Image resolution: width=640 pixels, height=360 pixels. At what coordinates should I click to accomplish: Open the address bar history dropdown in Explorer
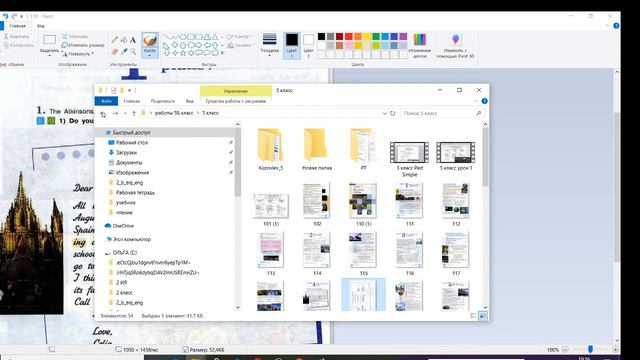(384, 113)
